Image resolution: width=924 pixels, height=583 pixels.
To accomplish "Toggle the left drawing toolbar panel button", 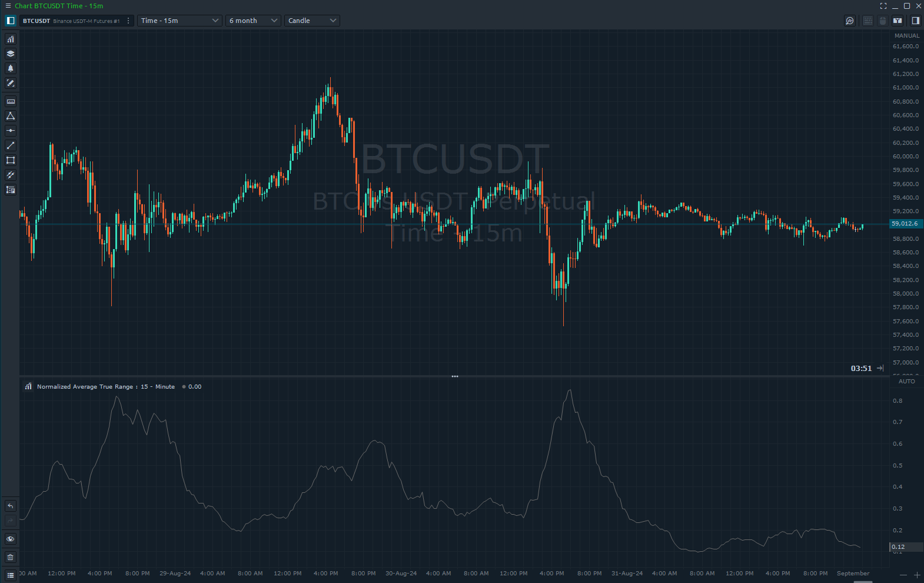I will 11,21.
